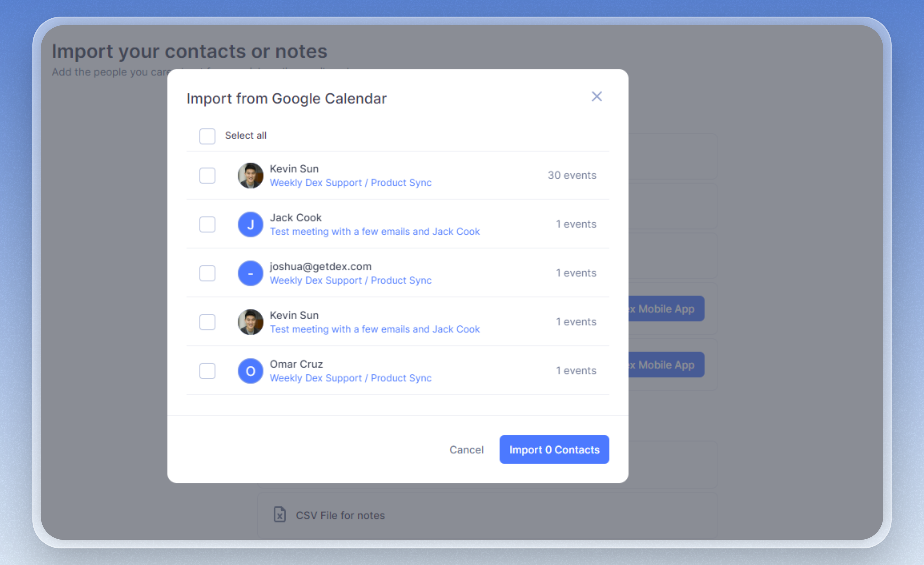Close the Import from Google Calendar dialog
This screenshot has height=565, width=924.
597,96
